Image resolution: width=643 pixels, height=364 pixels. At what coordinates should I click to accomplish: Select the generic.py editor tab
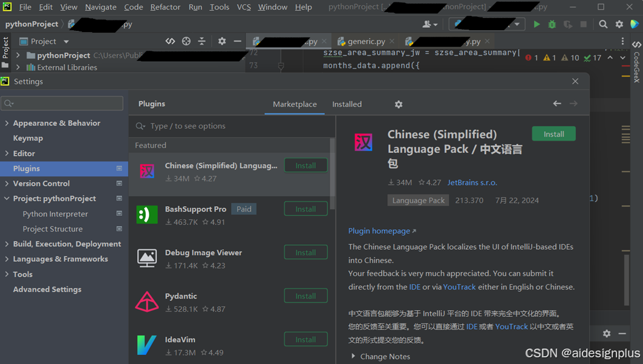click(366, 41)
